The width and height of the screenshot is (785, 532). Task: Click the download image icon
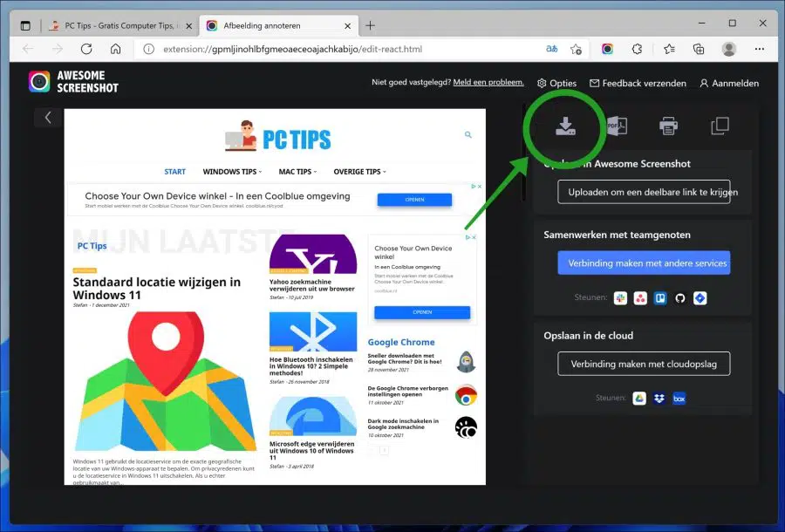(565, 126)
